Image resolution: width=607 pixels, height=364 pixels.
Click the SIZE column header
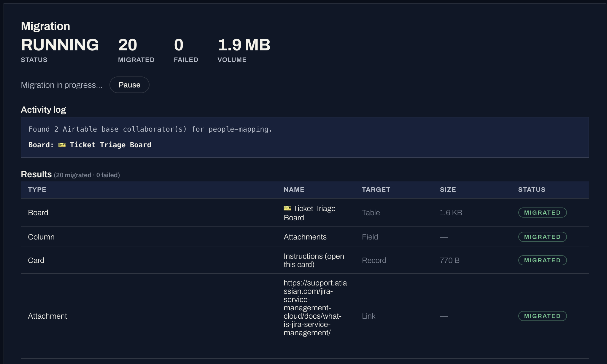coord(448,190)
